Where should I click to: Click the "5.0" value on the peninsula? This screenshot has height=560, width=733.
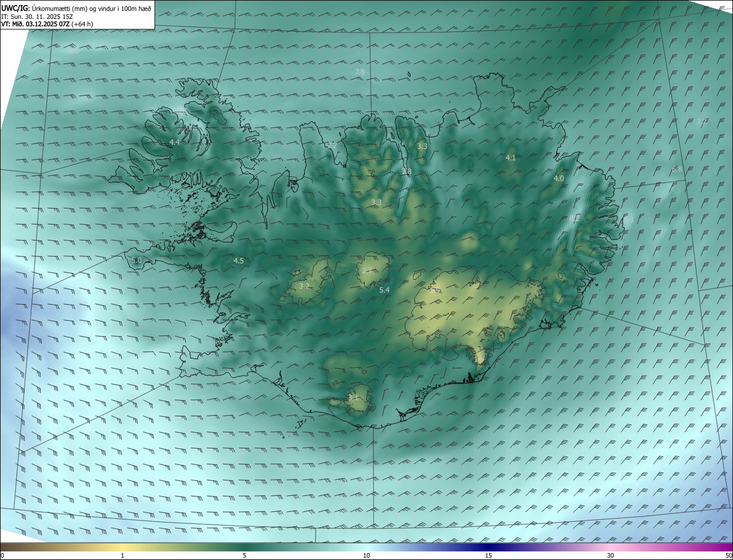click(136, 260)
